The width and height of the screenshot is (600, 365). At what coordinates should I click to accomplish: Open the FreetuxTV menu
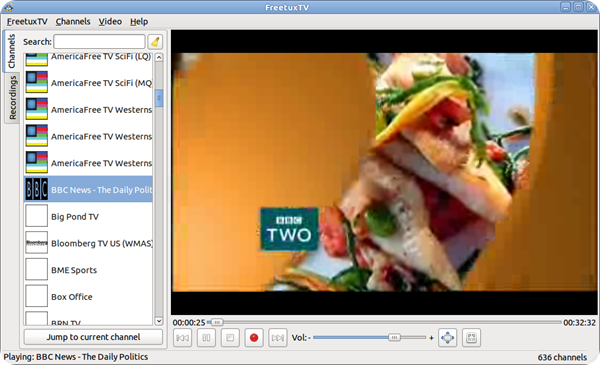pos(27,22)
